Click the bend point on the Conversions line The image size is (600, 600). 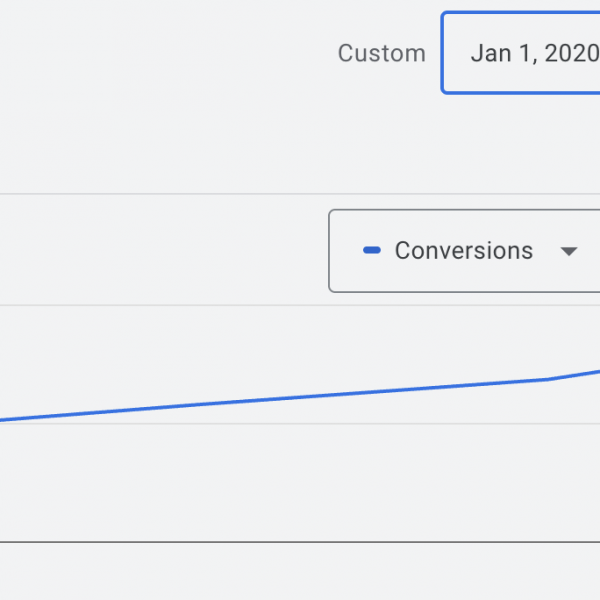point(548,379)
